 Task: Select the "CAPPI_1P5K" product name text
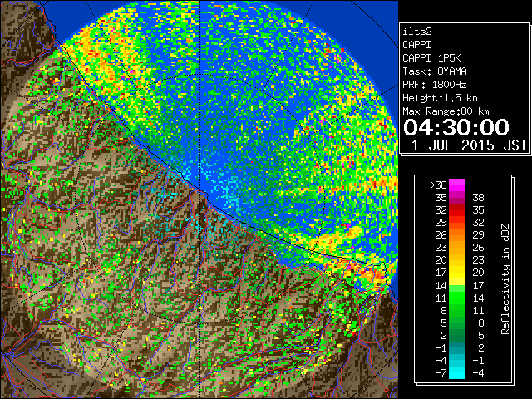431,58
